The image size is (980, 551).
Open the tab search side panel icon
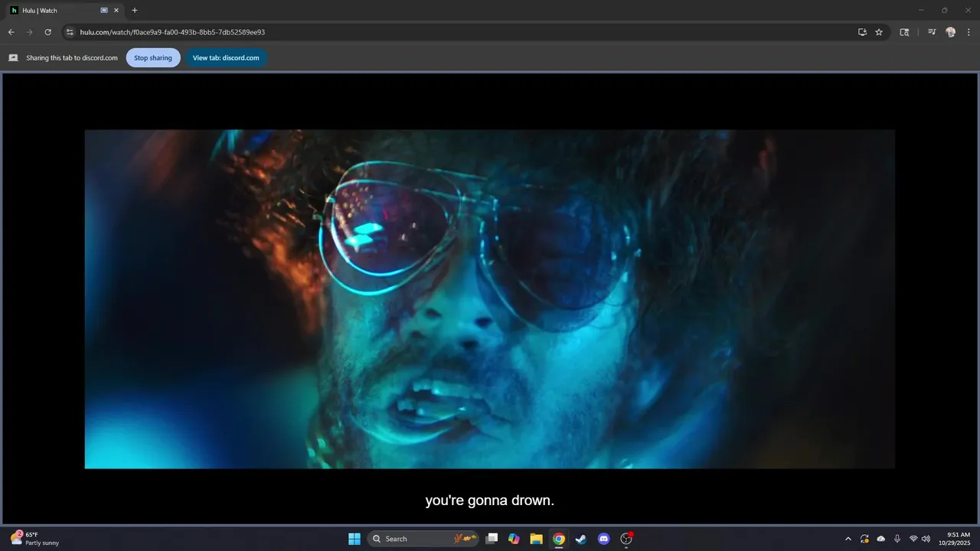[x=904, y=32]
